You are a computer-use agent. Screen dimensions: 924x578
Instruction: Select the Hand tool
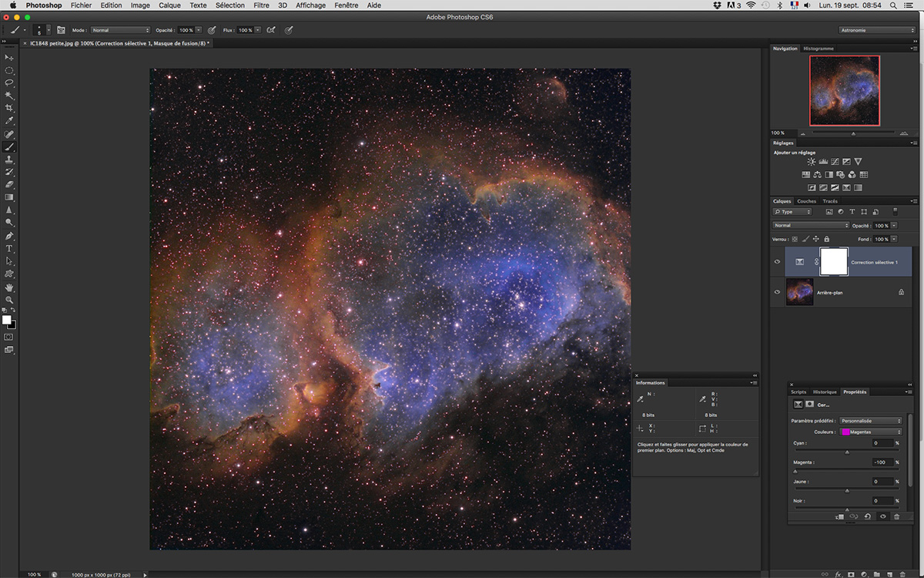coord(9,287)
